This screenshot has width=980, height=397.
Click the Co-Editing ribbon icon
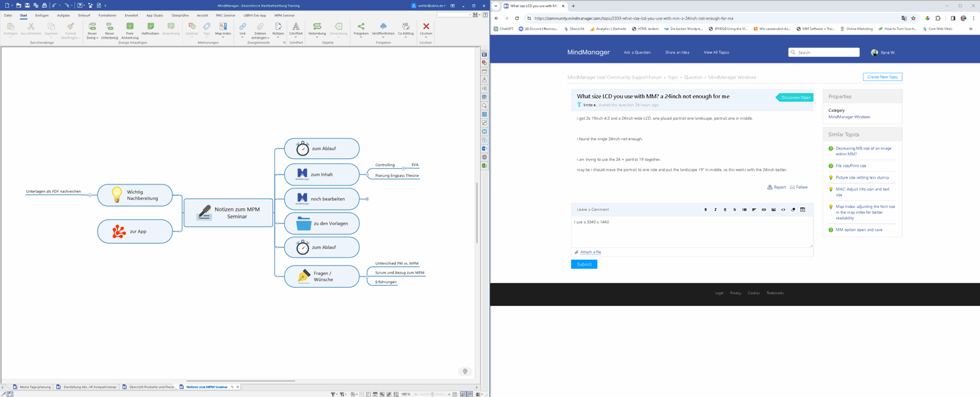[x=406, y=27]
